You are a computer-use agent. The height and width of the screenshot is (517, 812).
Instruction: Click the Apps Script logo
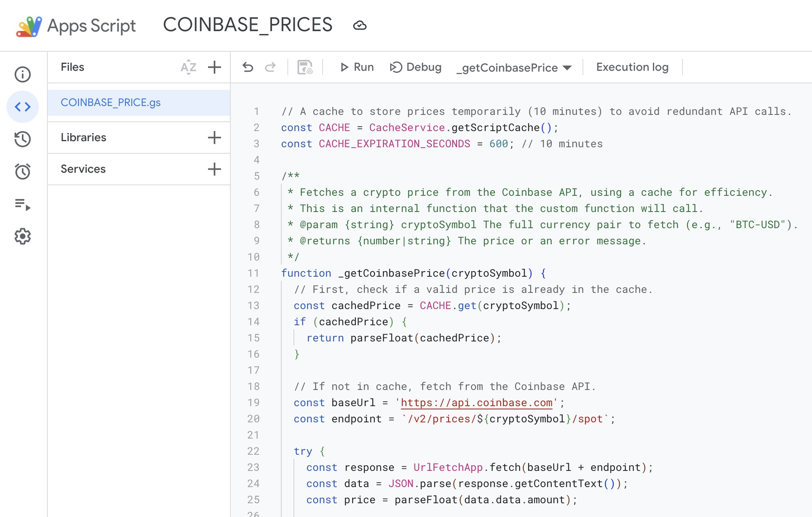coord(29,26)
